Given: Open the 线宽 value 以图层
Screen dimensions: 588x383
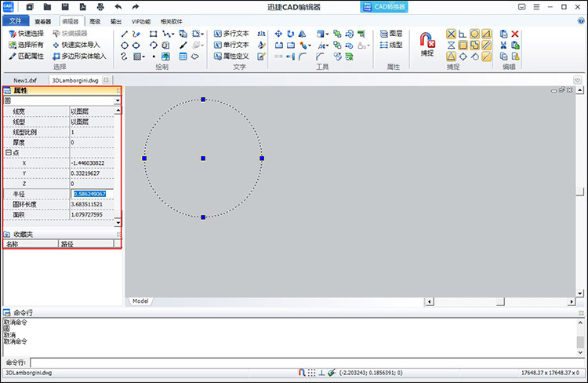Looking at the screenshot, I should click(x=92, y=111).
